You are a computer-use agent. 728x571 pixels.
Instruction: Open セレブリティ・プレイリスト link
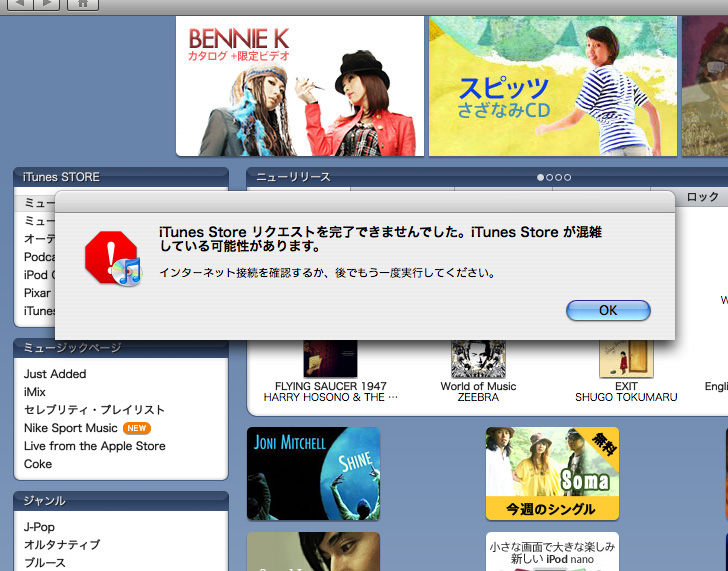pyautogui.click(x=94, y=410)
